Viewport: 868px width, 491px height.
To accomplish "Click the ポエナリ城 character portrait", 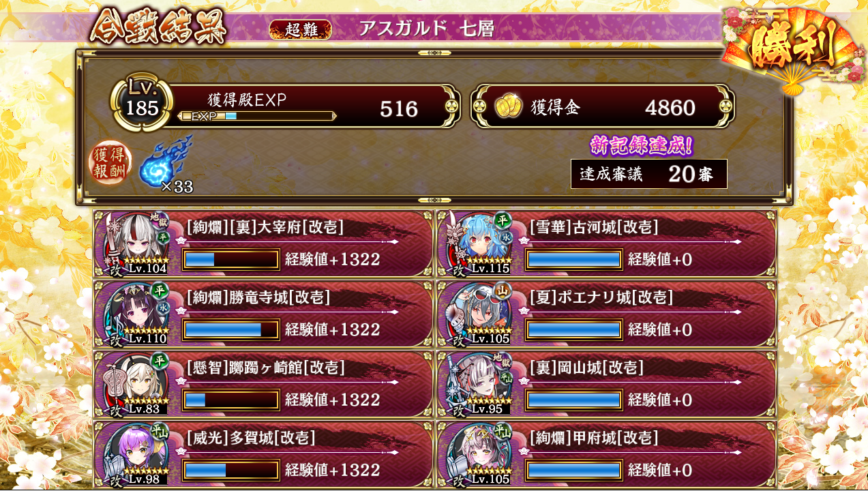I will (x=479, y=313).
